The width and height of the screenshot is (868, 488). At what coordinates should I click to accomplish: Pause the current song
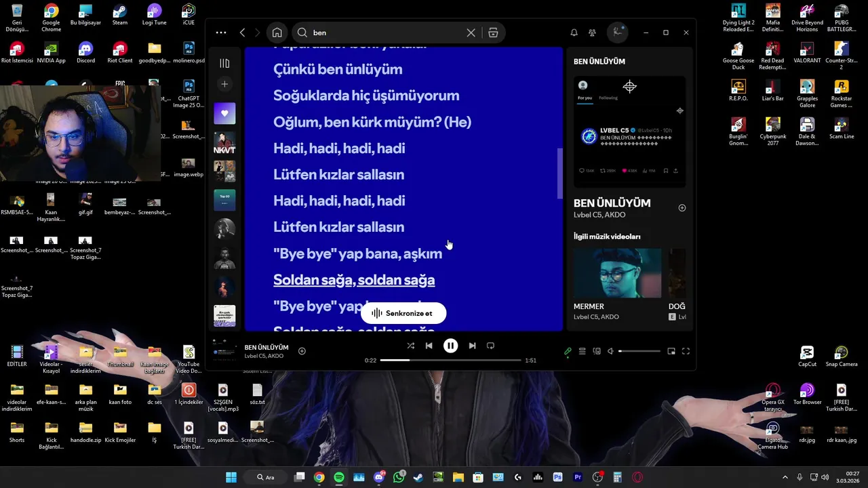(450, 346)
